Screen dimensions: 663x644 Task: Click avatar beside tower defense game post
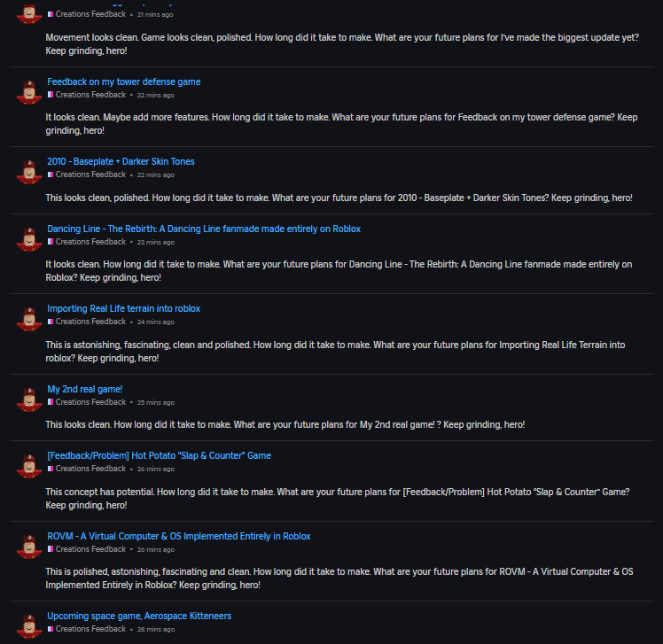[30, 89]
